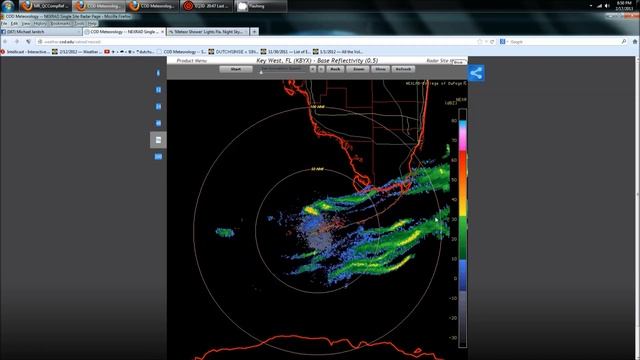Open the Flashing taskbar item

260,6
